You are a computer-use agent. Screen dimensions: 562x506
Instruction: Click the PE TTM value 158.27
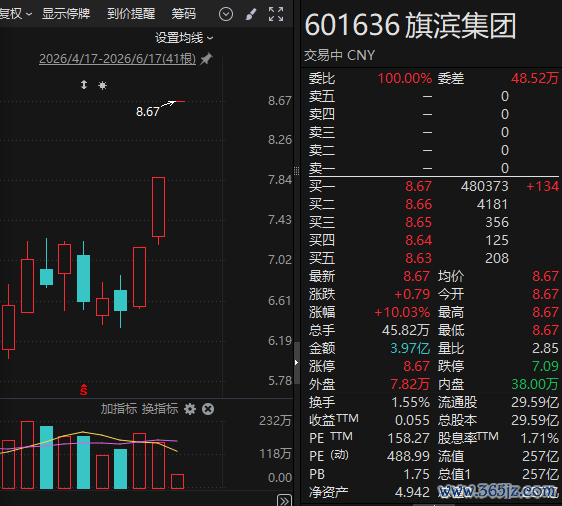(409, 438)
